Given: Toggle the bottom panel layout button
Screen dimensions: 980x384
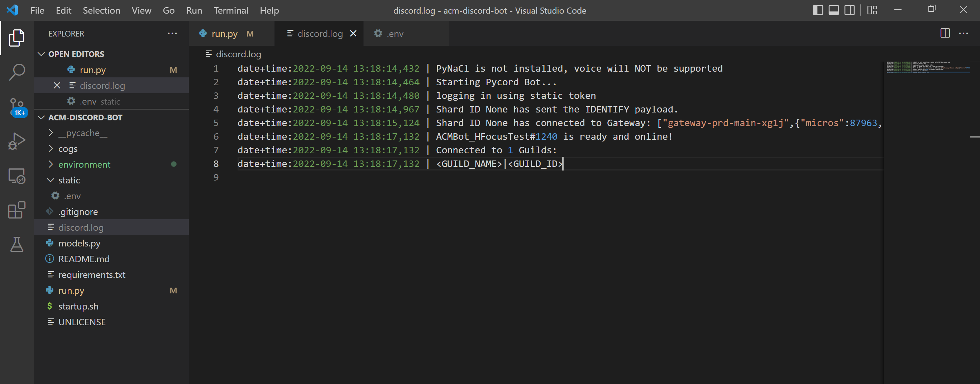Looking at the screenshot, I should pyautogui.click(x=833, y=10).
